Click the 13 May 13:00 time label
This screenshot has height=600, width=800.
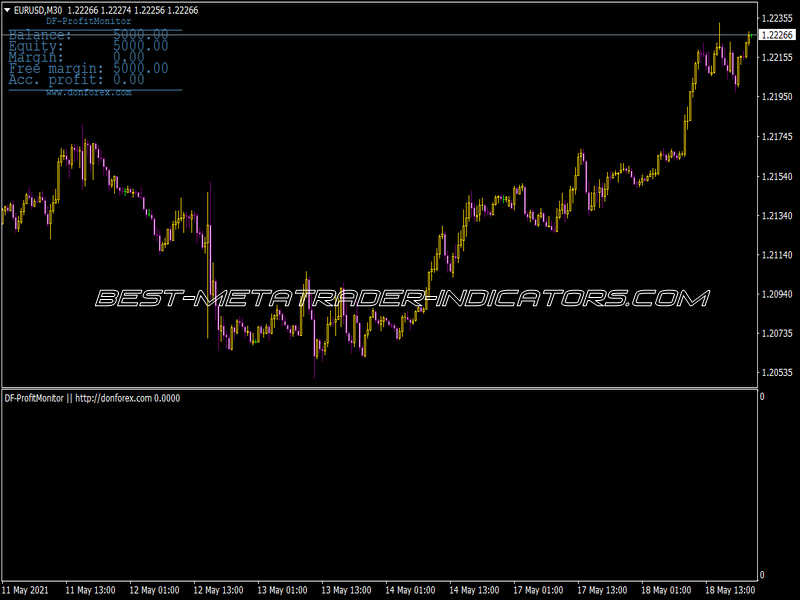point(346,590)
